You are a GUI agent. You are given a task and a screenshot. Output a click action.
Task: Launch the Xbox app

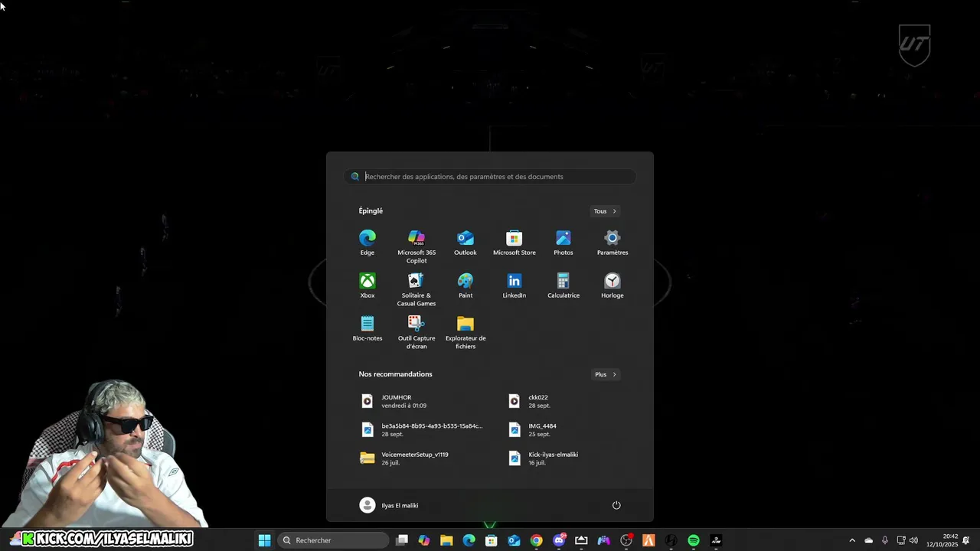[367, 285]
